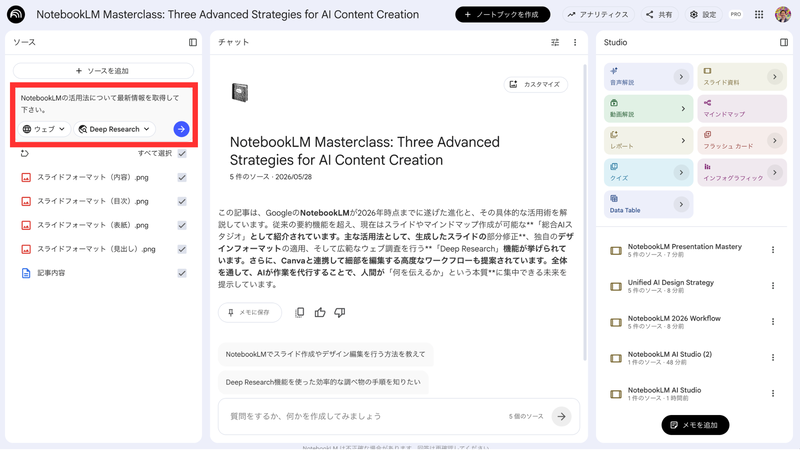Click メモを追加 button
This screenshot has height=450, width=800.
(x=695, y=425)
